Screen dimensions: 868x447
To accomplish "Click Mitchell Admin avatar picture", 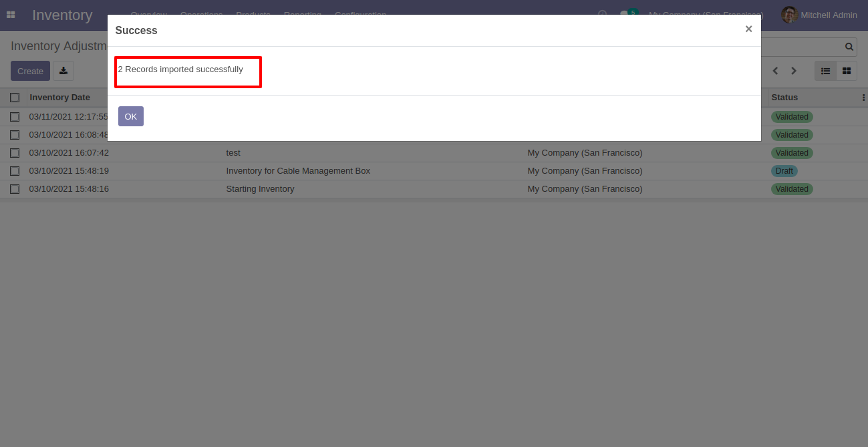I will point(790,15).
